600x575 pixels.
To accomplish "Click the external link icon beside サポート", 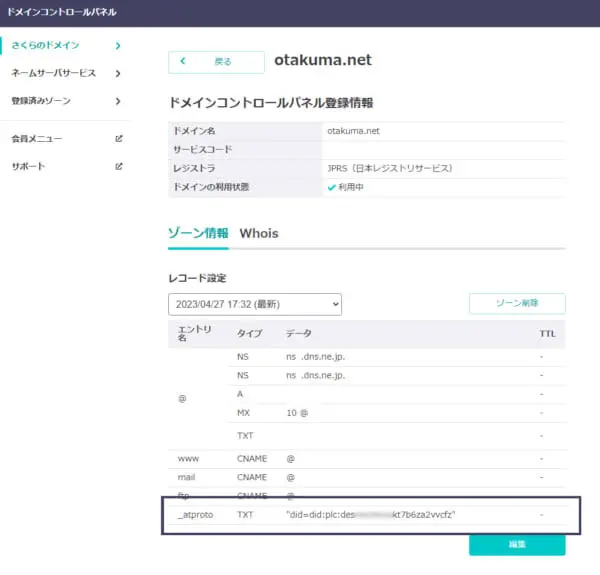I will pos(119,166).
